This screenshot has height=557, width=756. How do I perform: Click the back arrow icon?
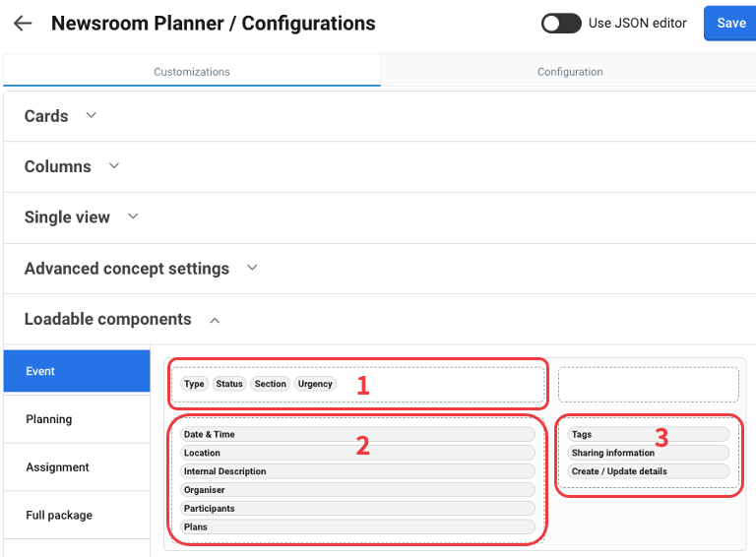pyautogui.click(x=23, y=24)
